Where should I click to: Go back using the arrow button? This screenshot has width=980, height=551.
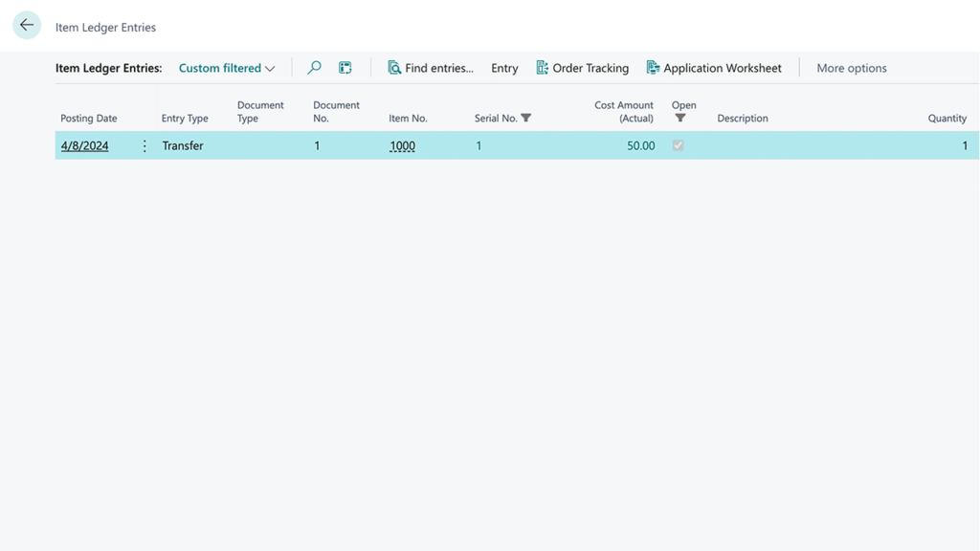point(27,25)
